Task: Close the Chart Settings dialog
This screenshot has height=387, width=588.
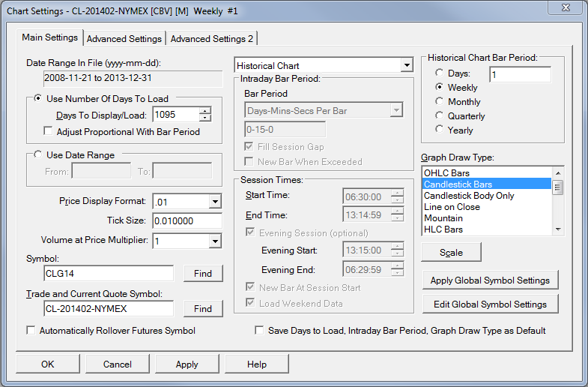Action: [566, 7]
